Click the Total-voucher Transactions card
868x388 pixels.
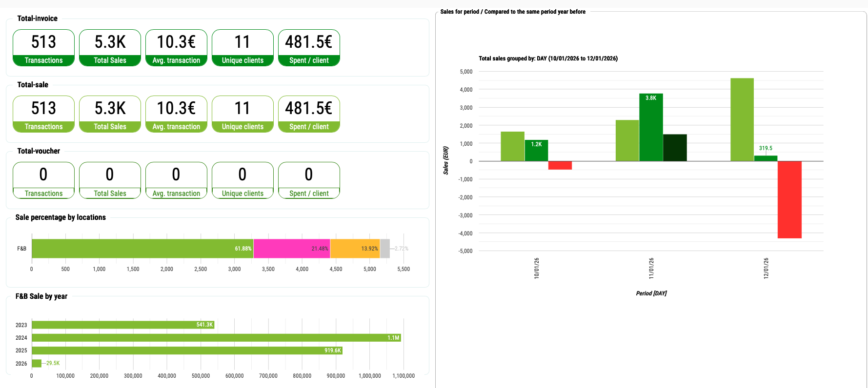pyautogui.click(x=43, y=180)
